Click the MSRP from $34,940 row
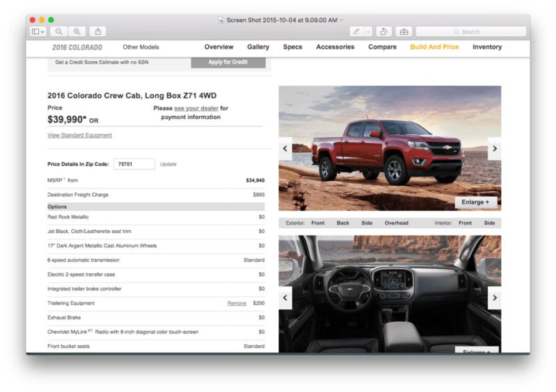556x392 pixels. pyautogui.click(x=156, y=181)
